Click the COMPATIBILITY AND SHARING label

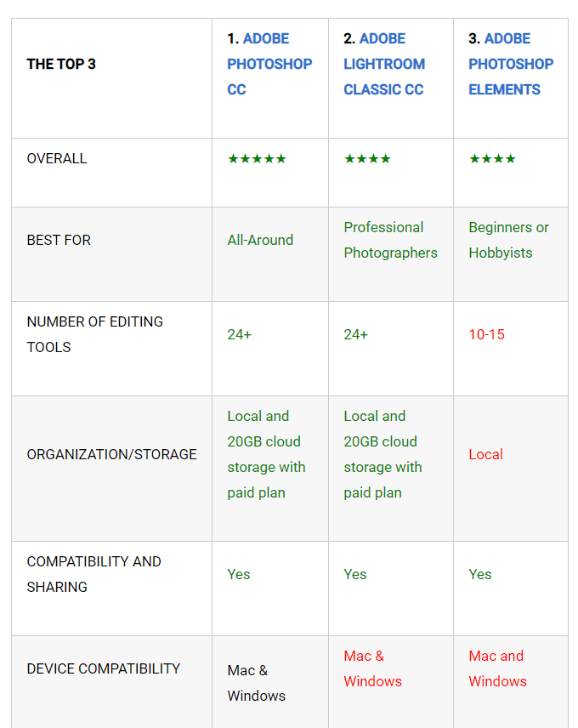pos(94,574)
